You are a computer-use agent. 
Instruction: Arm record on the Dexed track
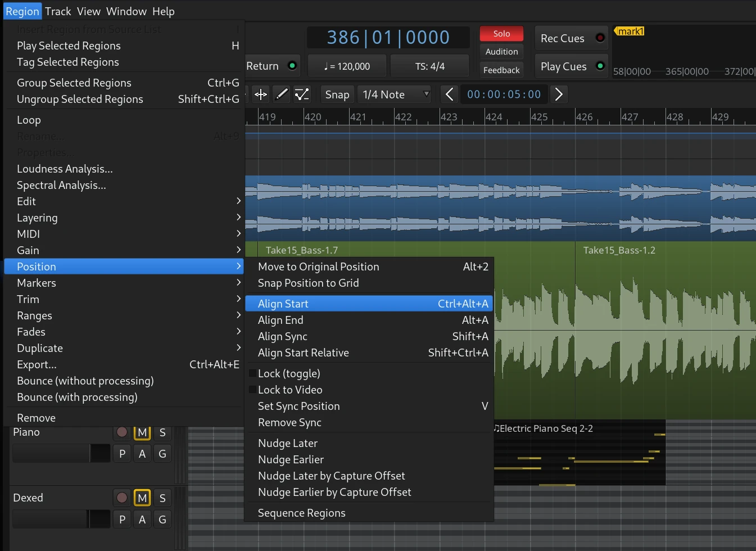point(122,498)
